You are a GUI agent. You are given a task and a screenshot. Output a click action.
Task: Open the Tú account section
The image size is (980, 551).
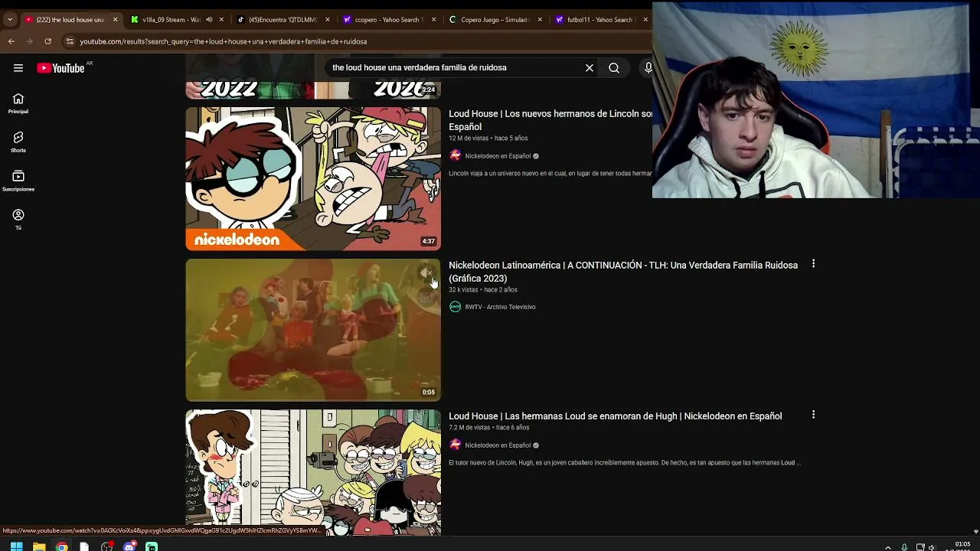click(18, 220)
